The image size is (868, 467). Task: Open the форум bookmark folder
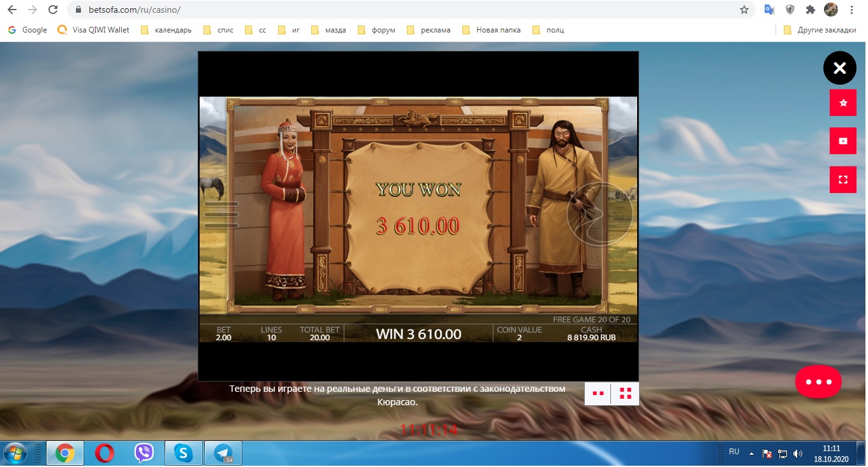[377, 30]
